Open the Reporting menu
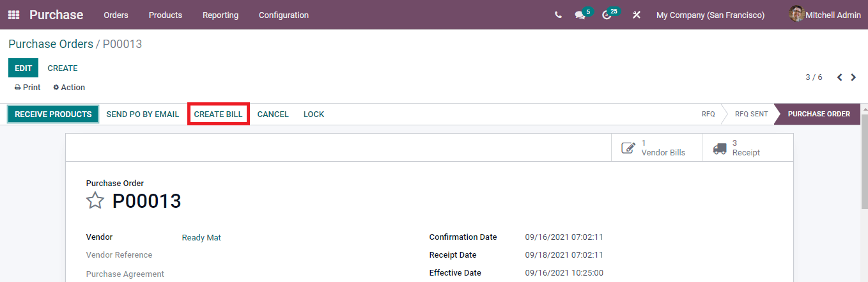This screenshot has width=868, height=282. coord(221,15)
